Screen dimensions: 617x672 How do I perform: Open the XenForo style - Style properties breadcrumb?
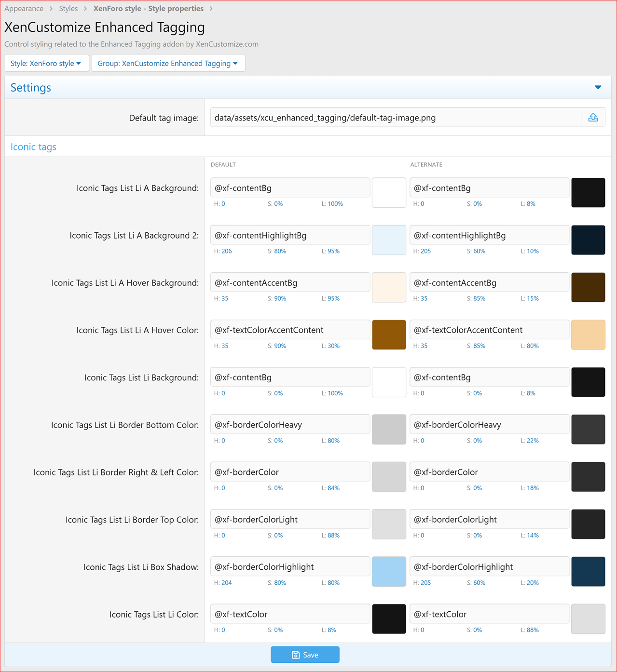pyautogui.click(x=148, y=8)
